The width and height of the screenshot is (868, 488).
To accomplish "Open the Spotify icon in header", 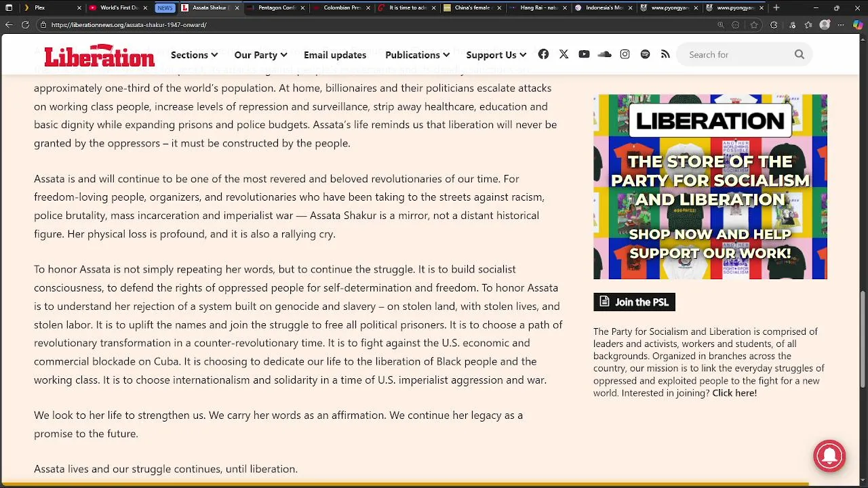I will click(x=645, y=54).
